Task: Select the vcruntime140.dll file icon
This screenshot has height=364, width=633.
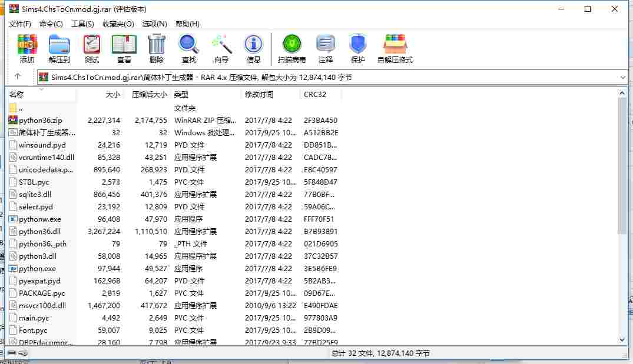Action: [13, 157]
